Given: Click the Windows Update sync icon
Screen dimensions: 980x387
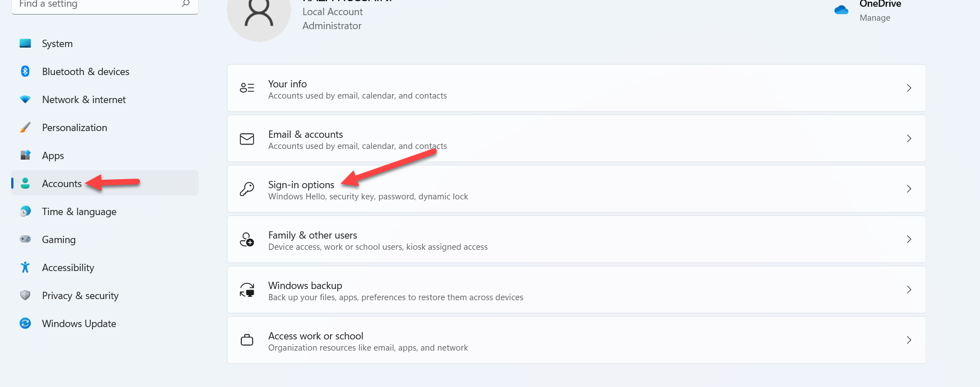Looking at the screenshot, I should 25,323.
